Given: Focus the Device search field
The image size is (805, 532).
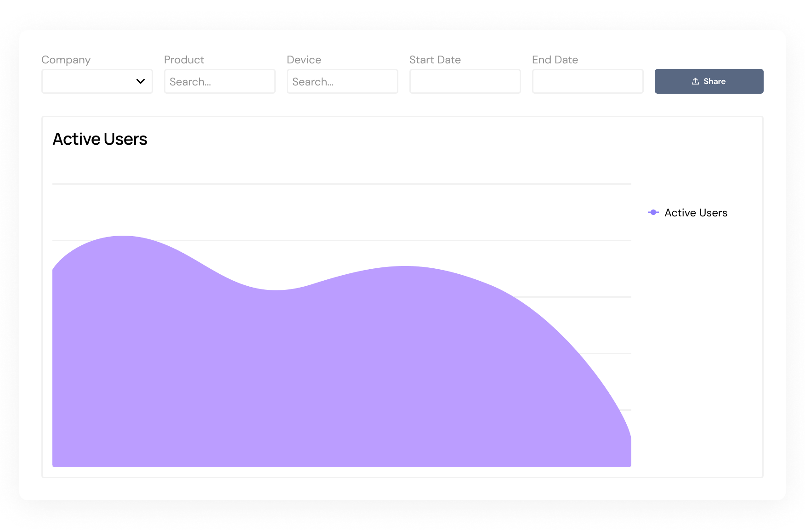Looking at the screenshot, I should (342, 81).
